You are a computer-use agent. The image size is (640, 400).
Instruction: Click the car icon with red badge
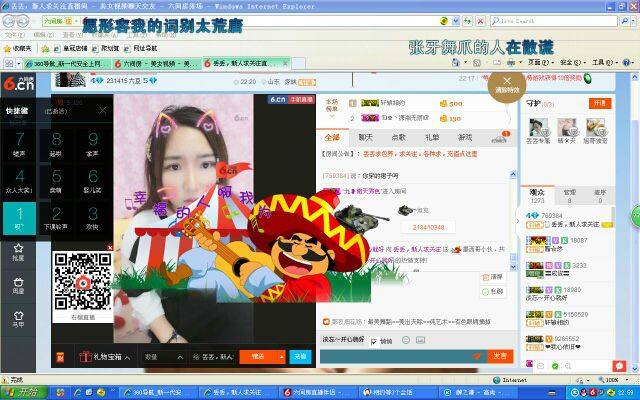click(500, 138)
